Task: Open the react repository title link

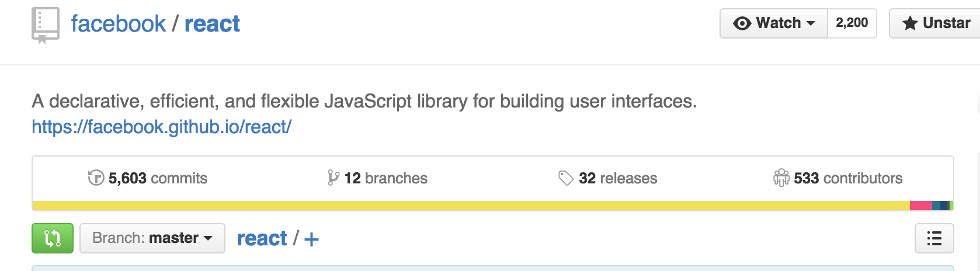Action: tap(212, 24)
